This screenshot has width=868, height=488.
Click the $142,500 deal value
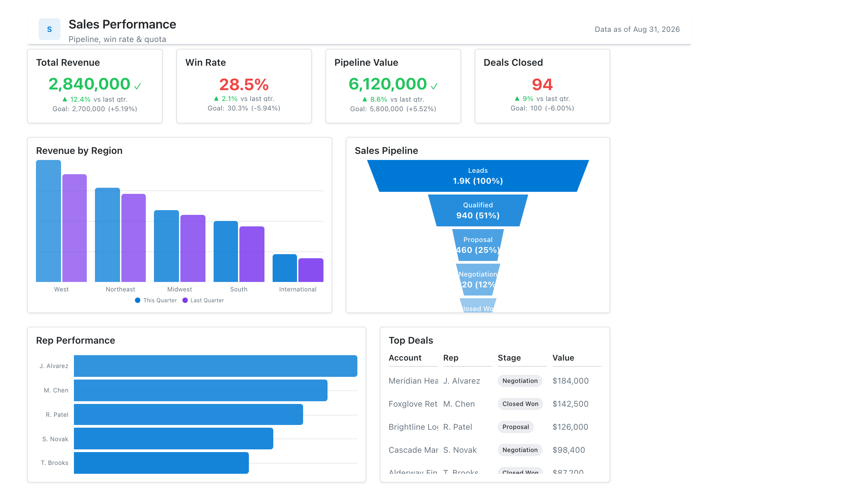[x=571, y=404]
